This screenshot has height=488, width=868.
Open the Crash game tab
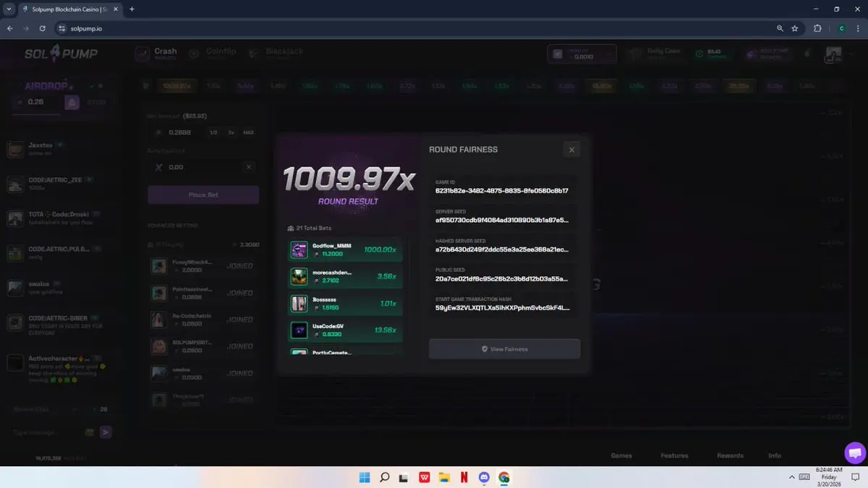point(156,53)
